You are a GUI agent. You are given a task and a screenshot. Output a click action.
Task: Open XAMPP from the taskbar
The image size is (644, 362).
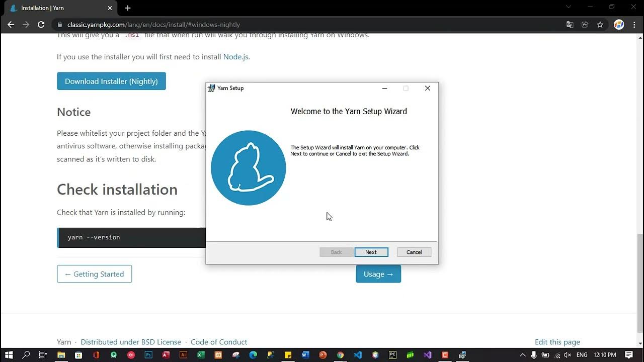218,355
